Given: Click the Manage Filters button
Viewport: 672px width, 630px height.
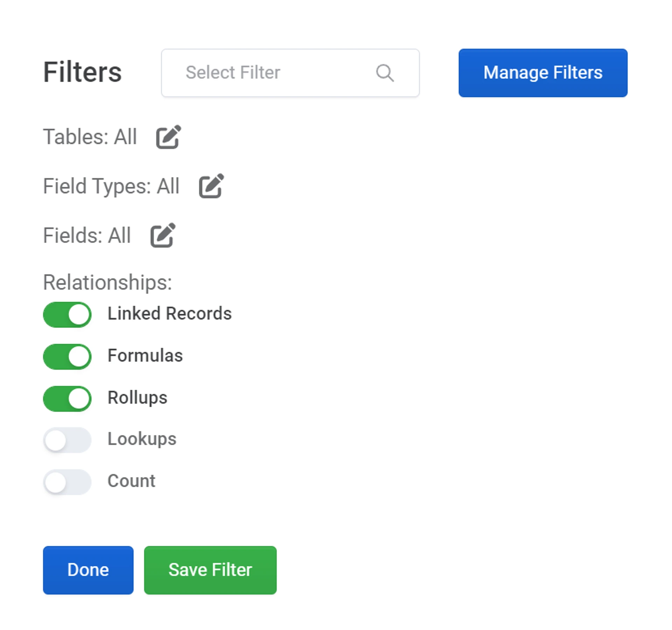Looking at the screenshot, I should click(542, 73).
